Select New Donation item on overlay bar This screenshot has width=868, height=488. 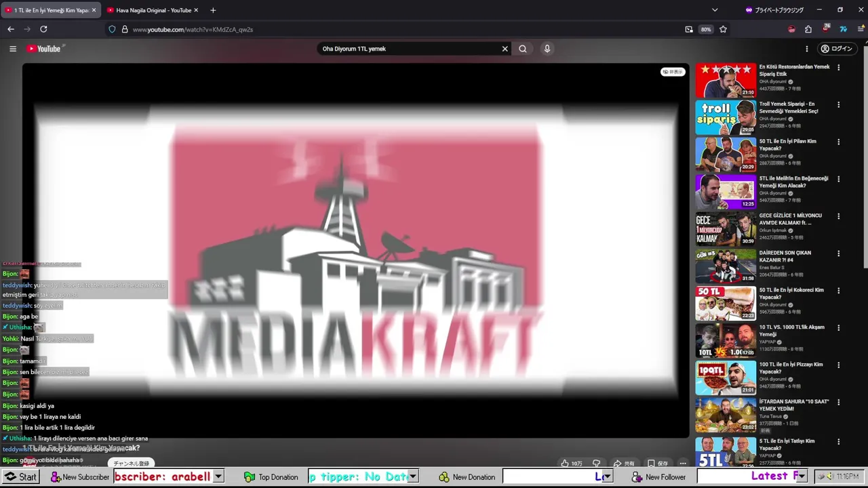pos(467,476)
